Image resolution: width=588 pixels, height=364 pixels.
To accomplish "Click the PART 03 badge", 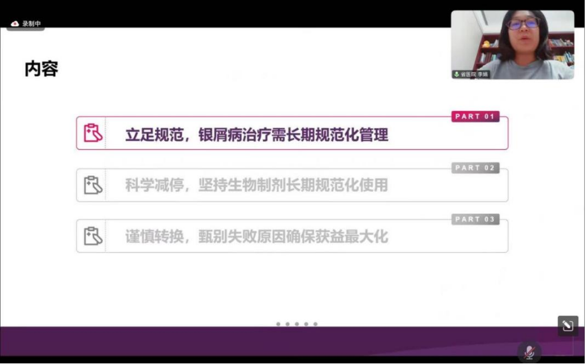I will (x=475, y=220).
